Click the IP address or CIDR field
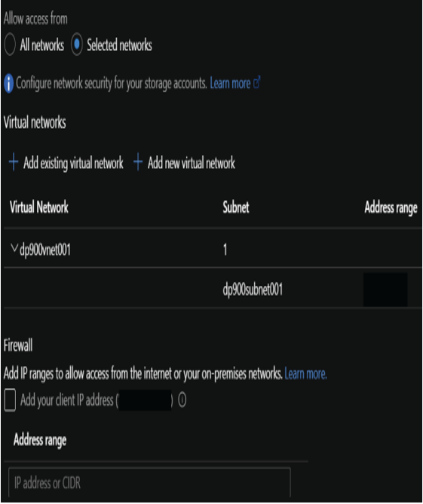Image resolution: width=423 pixels, height=504 pixels. (149, 483)
